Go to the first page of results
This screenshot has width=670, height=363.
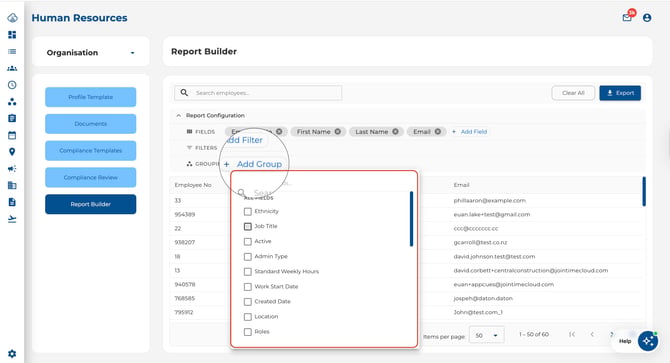(572, 334)
